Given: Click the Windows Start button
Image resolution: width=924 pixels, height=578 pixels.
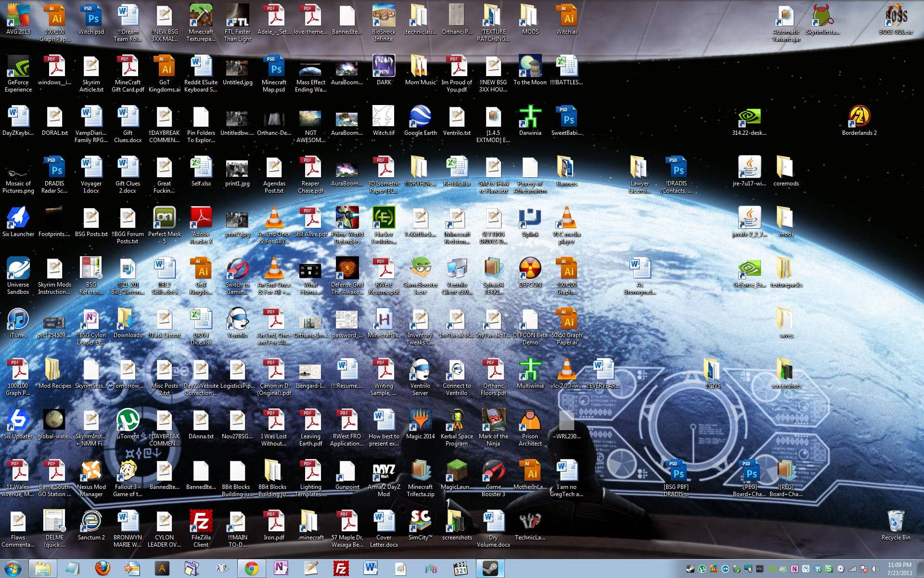Looking at the screenshot, I should (x=13, y=568).
